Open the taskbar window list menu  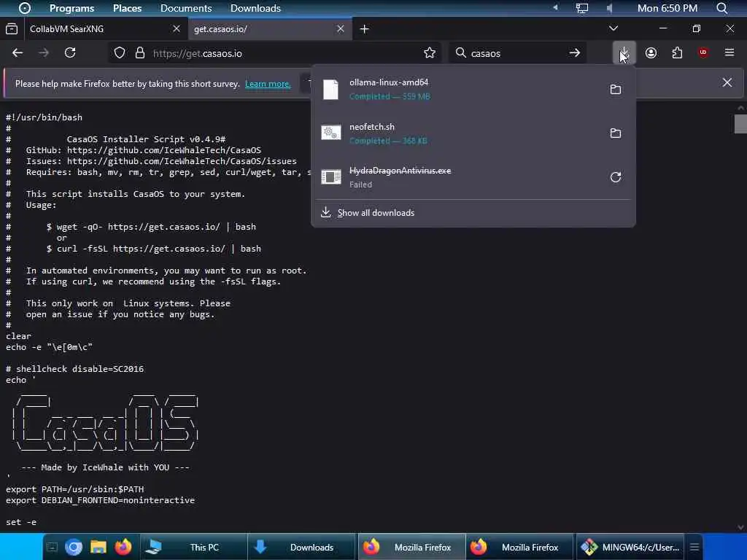(x=694, y=547)
